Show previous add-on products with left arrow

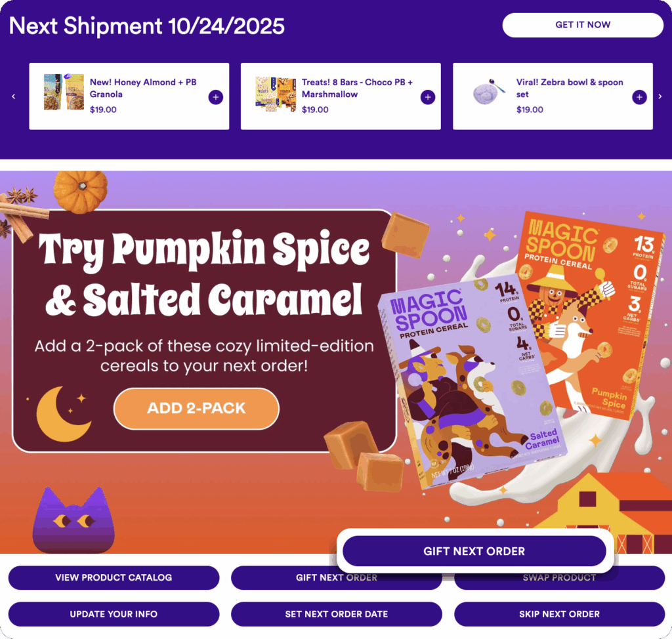pyautogui.click(x=14, y=96)
